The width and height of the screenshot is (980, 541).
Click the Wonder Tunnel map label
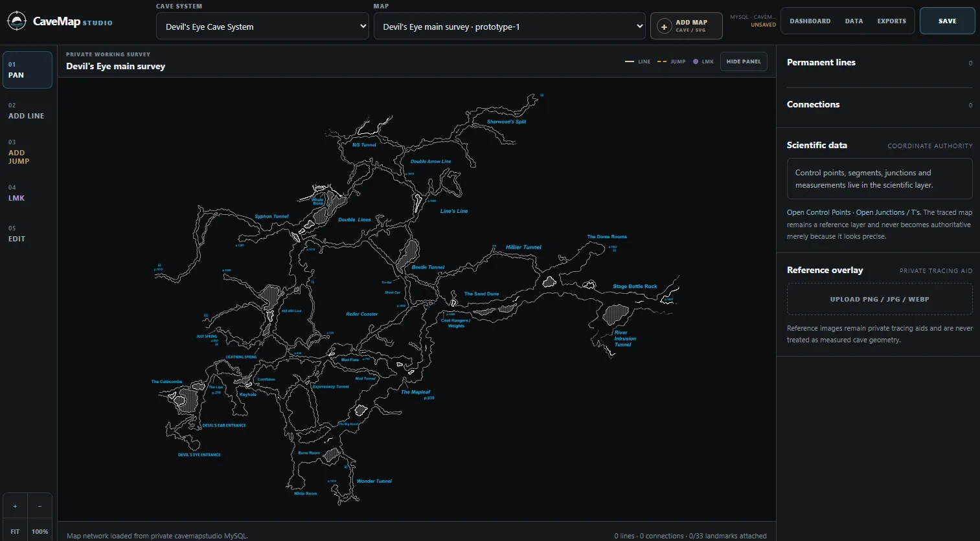tap(374, 481)
